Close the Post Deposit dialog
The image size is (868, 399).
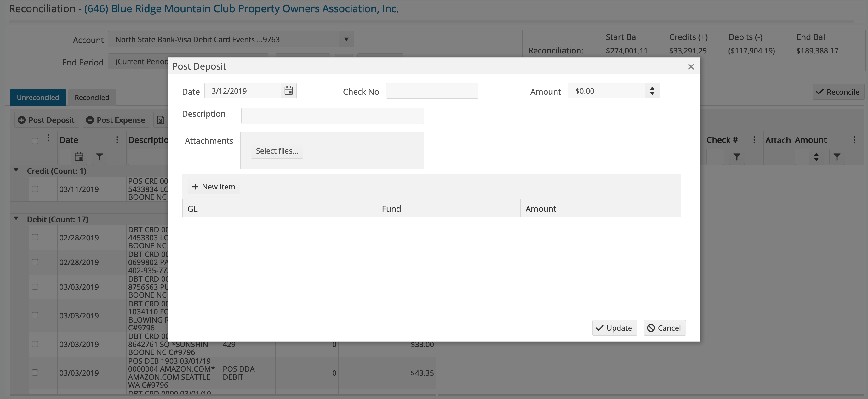(x=691, y=67)
